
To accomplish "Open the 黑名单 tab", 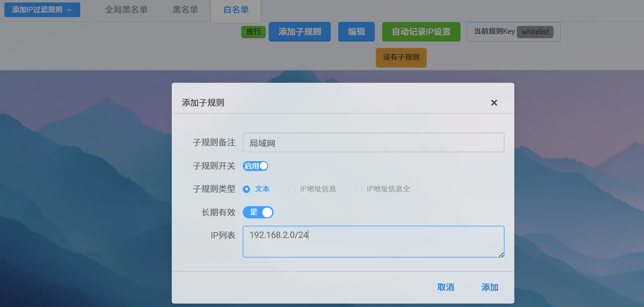I will point(185,9).
